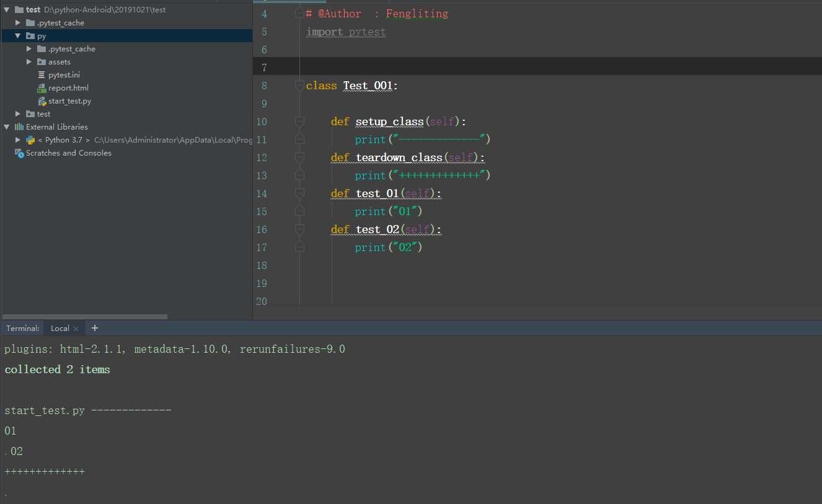
Task: Collapse the External Libraries arrow
Action: pos(7,126)
